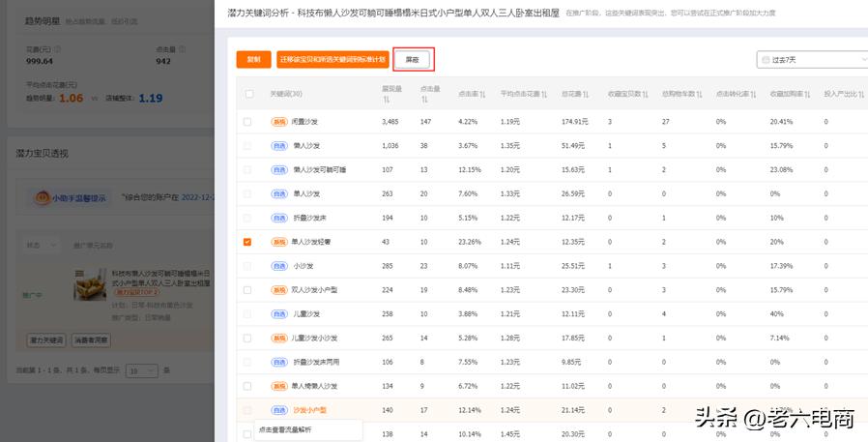Viewport: 868px width, 442px height.
Task: Sort by 总购物车数 sort icon
Action: (x=700, y=94)
